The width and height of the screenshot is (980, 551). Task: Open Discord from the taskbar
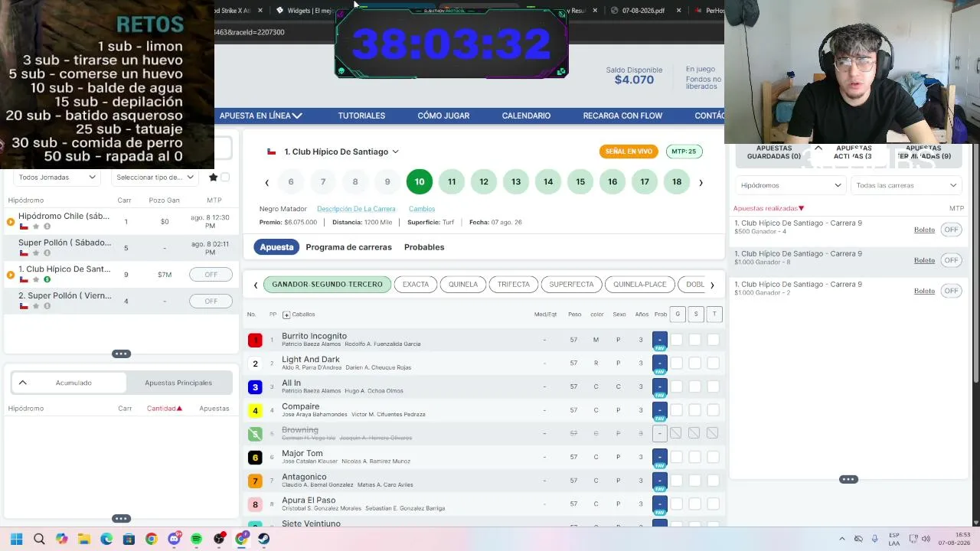[174, 539]
